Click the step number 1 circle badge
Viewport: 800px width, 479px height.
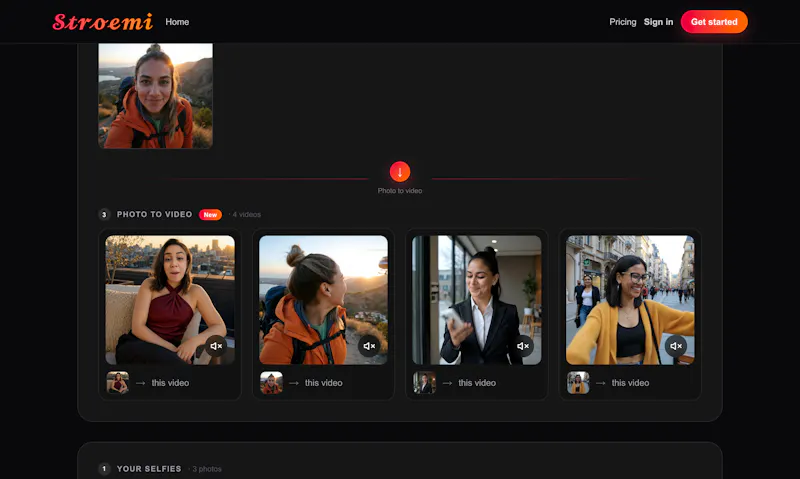(x=104, y=469)
